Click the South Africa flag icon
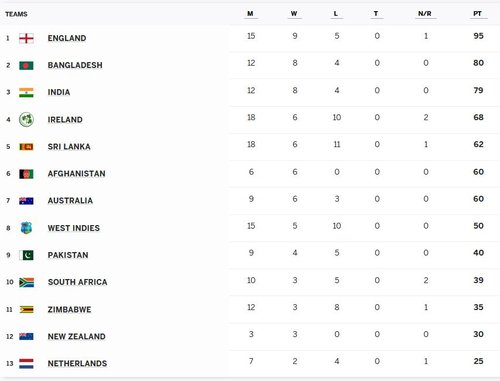This screenshot has width=500, height=381. coord(26,282)
